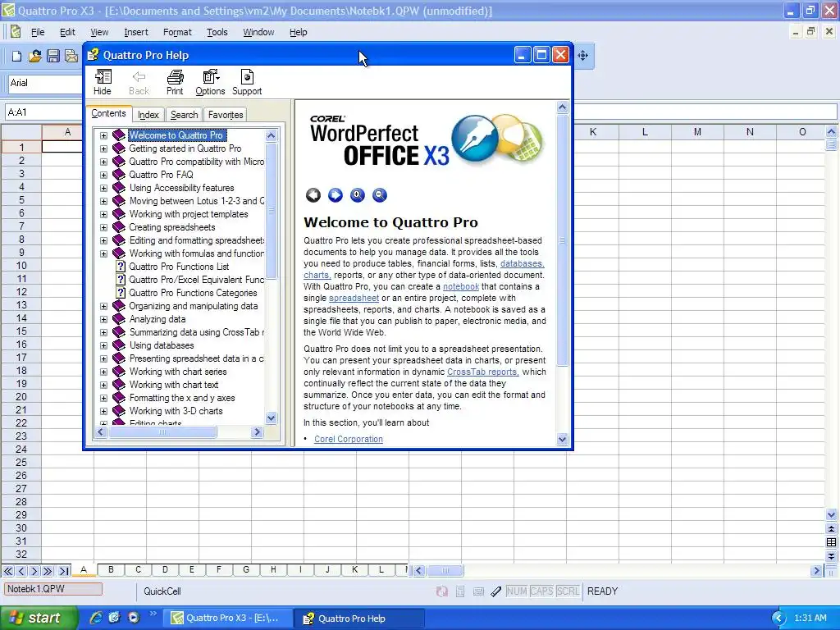Click Internet Explorer icon in quick launch
840x630 pixels.
[96, 618]
